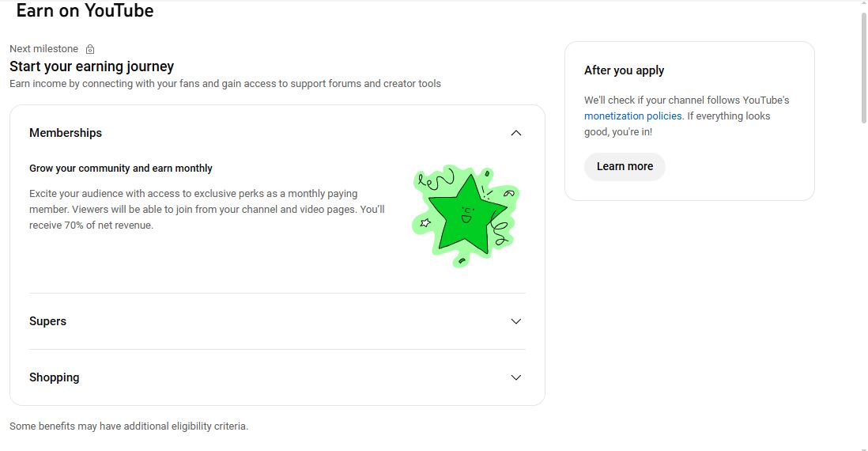868x451 pixels.
Task: Expand the Shopping section chevron
Action: [x=516, y=377]
